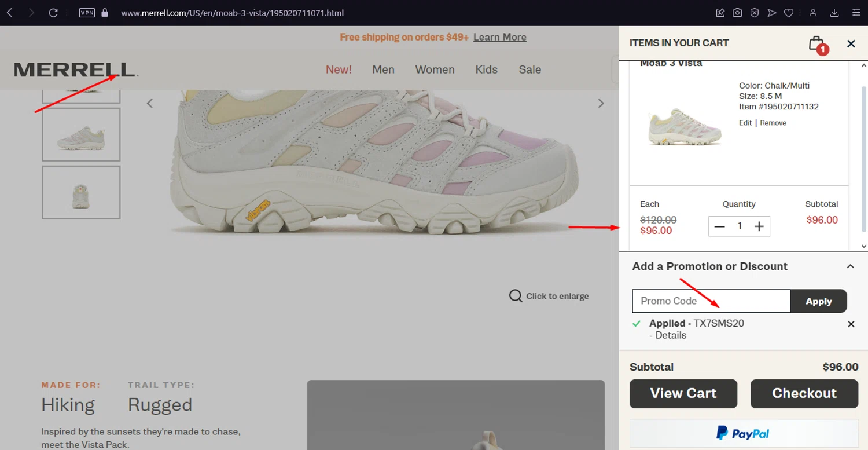
Task: Click the padlock site security icon
Action: [105, 13]
